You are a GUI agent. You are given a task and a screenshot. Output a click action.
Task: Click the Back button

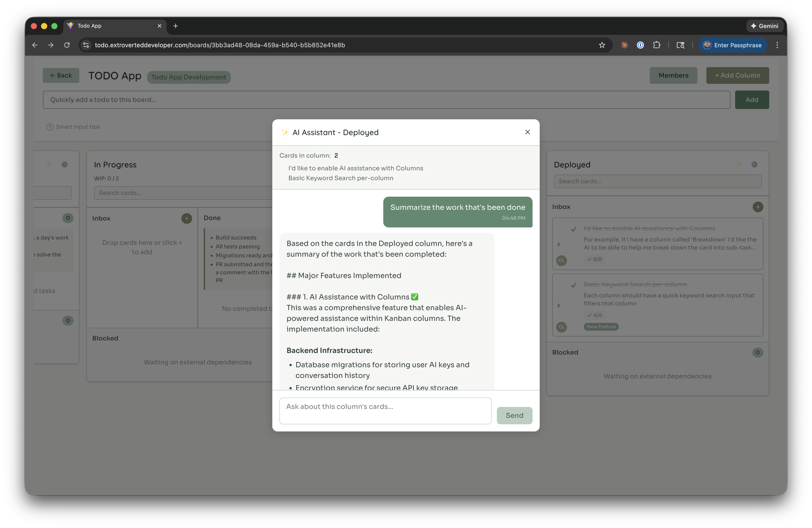[x=61, y=75]
